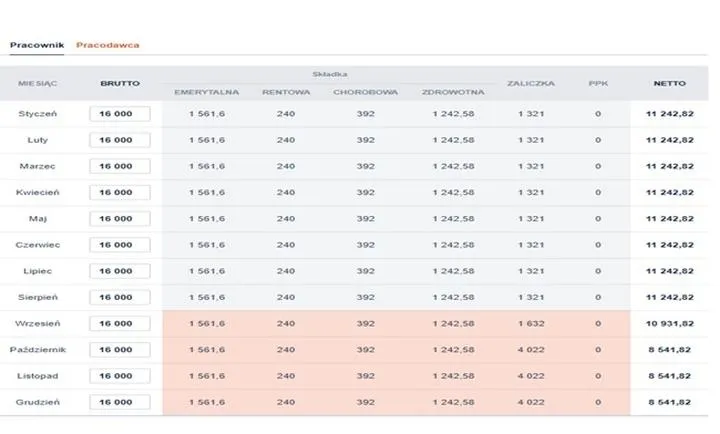The height and width of the screenshot is (434, 720).
Task: Edit the Październik brutto amount
Action: 120,350
